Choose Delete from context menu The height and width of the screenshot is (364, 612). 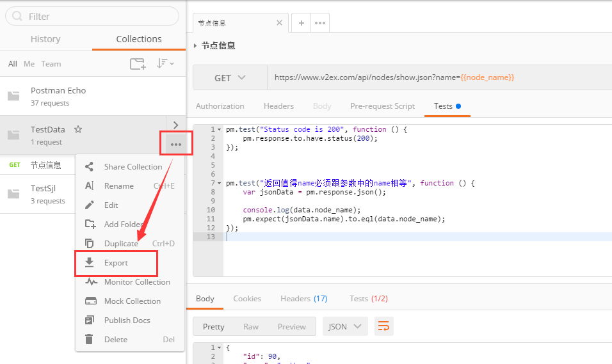[129, 339]
